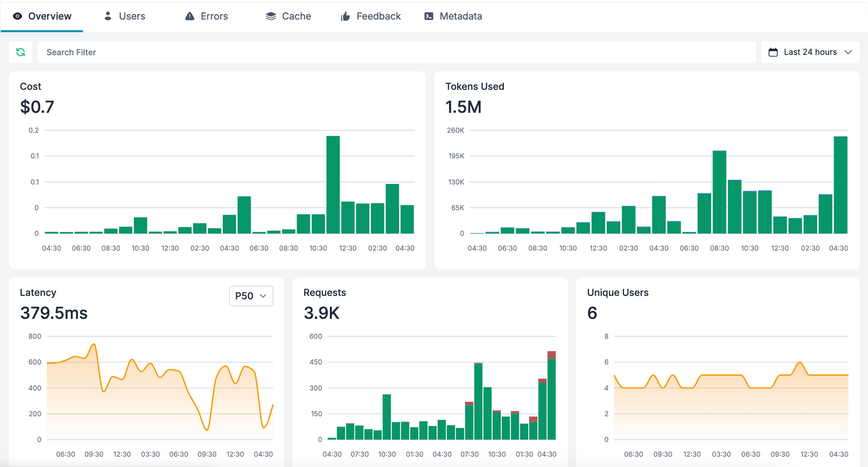Click the Overview tab label
The width and height of the screenshot is (868, 467).
(49, 16)
